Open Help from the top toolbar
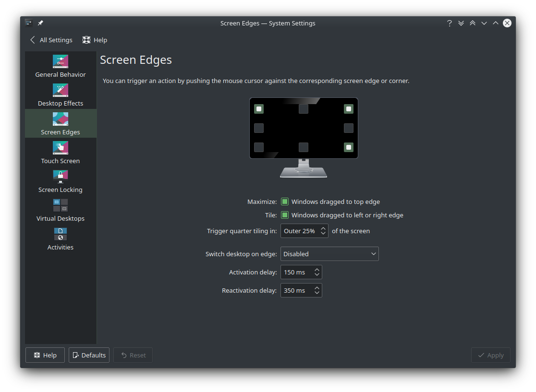The image size is (536, 392). tap(95, 40)
